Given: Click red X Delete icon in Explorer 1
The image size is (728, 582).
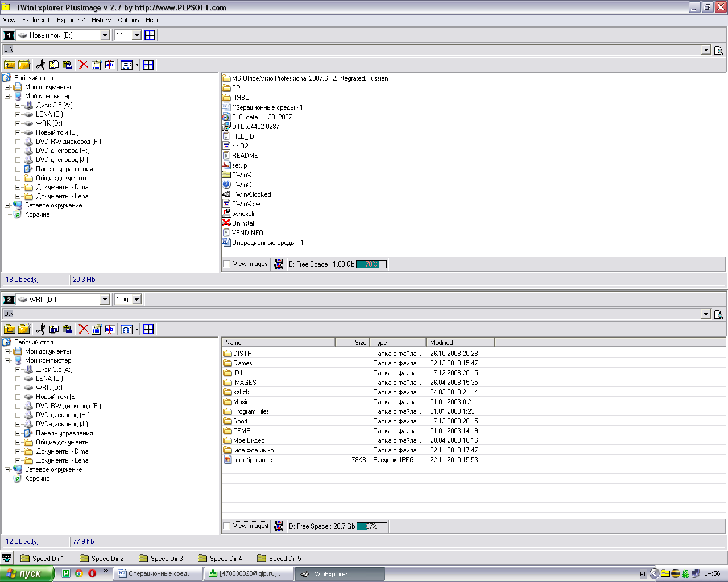Looking at the screenshot, I should [84, 65].
